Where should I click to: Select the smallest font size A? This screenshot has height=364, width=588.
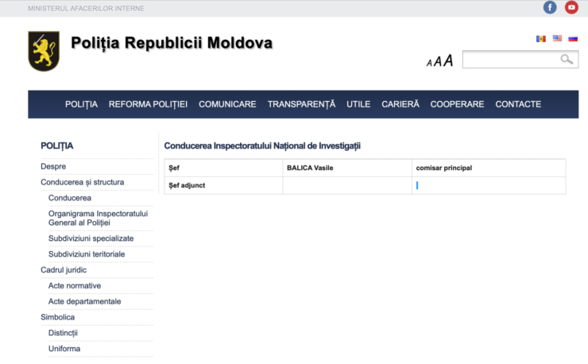tap(429, 63)
